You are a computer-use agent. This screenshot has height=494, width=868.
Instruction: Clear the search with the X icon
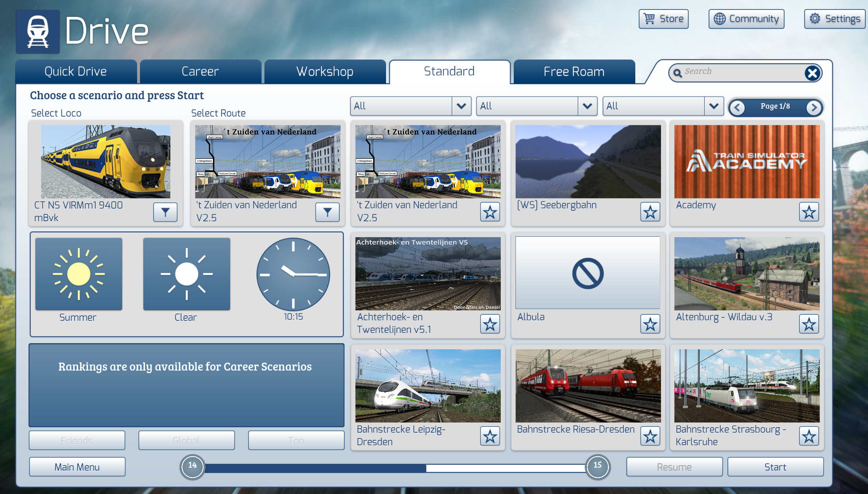[x=812, y=73]
